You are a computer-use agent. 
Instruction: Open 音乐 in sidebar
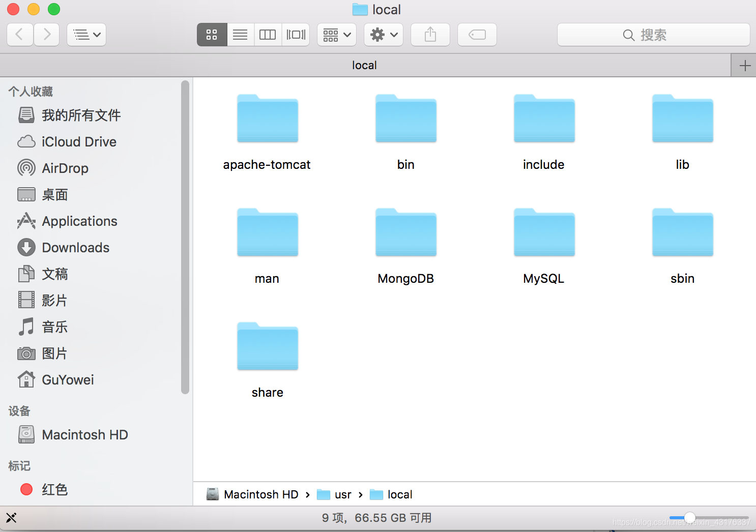coord(54,327)
